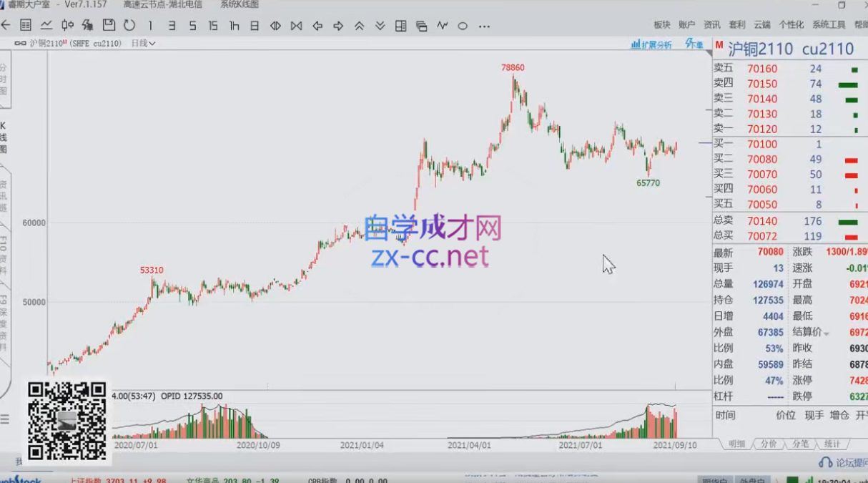Expand the toolbar's three-dots overflow menu
The height and width of the screenshot is (483, 868).
pyautogui.click(x=484, y=26)
